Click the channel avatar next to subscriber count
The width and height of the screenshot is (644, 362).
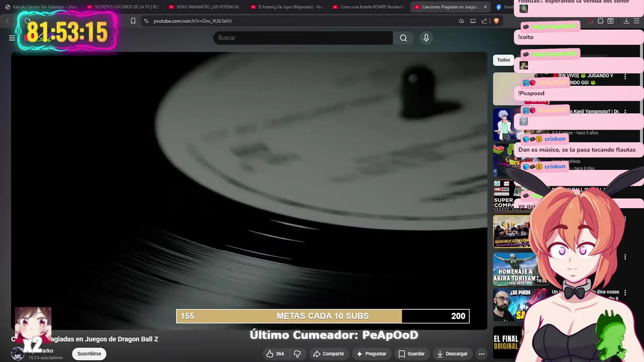click(x=18, y=354)
